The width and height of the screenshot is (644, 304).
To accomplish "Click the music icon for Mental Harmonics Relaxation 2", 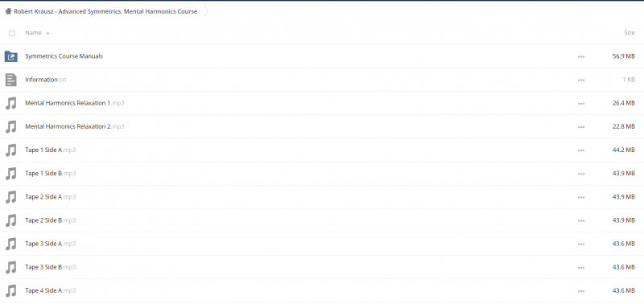I will [11, 127].
